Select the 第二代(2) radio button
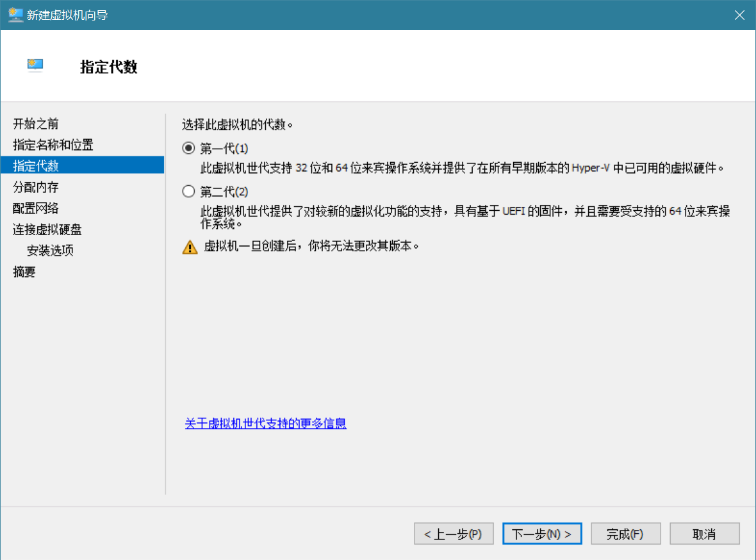This screenshot has width=756, height=560. tap(188, 192)
